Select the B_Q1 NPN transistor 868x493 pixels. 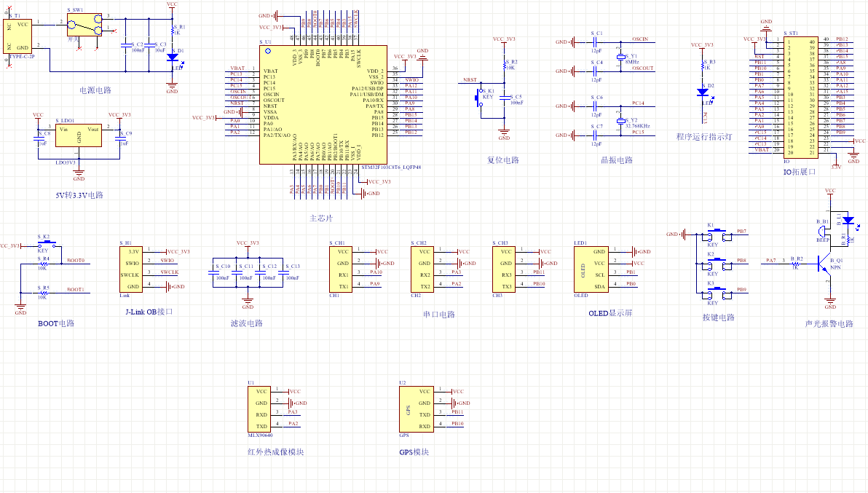(825, 264)
